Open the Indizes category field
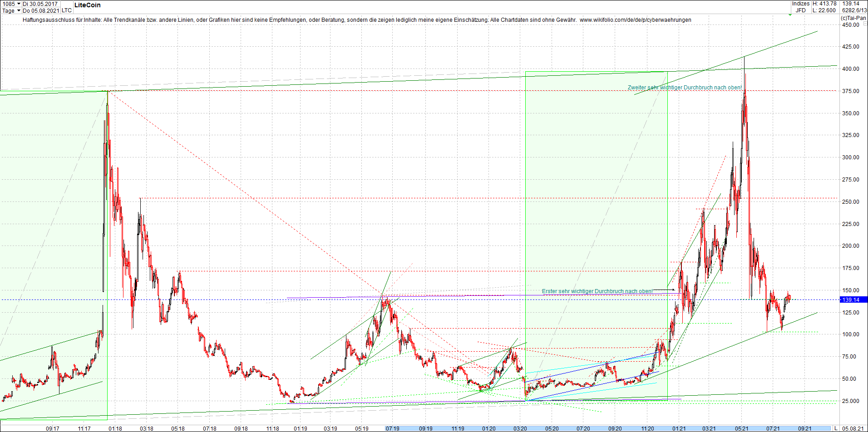Screen dimensions: 868x432 [801, 4]
